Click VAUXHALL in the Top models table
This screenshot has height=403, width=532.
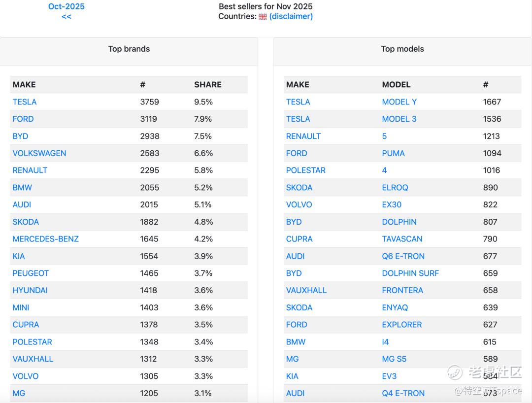click(306, 290)
